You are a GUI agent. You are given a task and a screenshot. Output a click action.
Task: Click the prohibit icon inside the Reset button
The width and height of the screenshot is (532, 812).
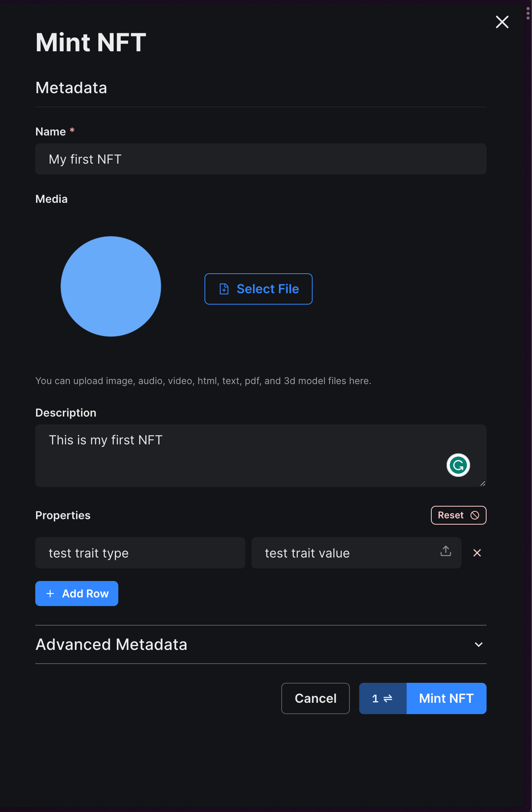pyautogui.click(x=474, y=515)
